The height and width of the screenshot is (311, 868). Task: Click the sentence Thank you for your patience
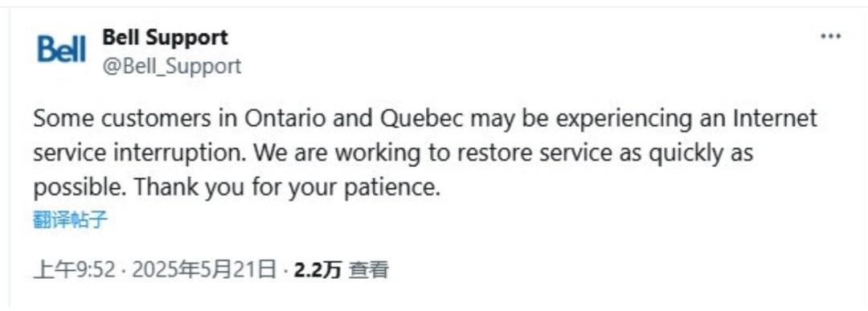point(287,188)
